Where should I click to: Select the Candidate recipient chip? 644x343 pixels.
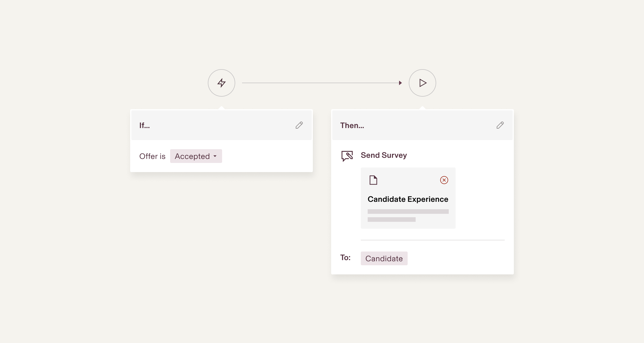pos(384,258)
